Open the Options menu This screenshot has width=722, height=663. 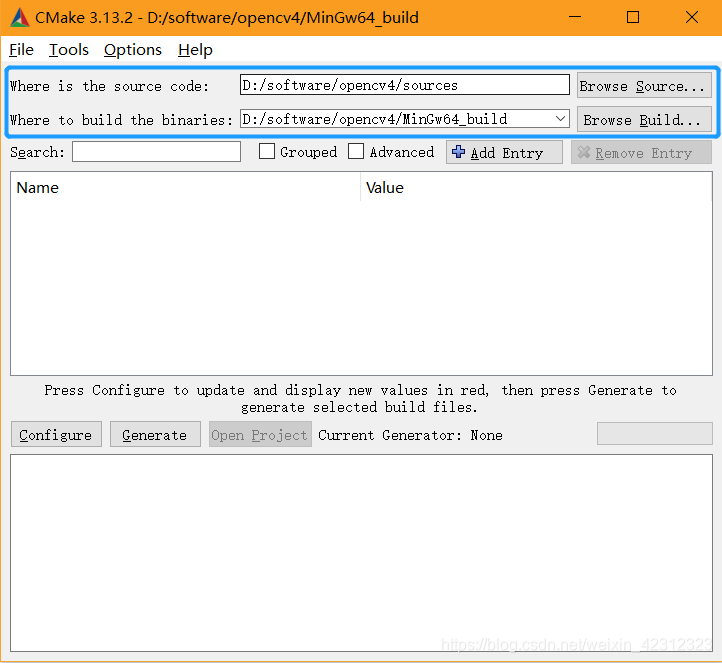pyautogui.click(x=133, y=49)
